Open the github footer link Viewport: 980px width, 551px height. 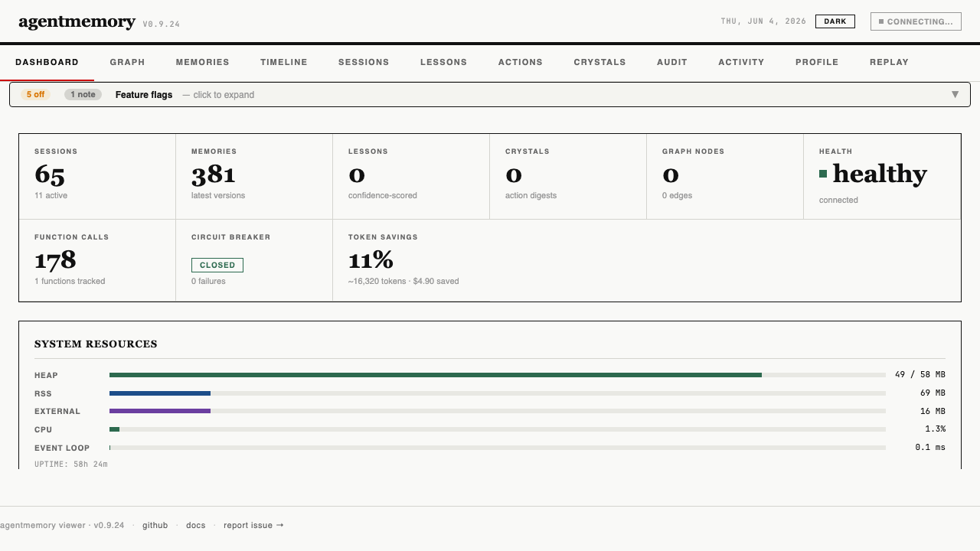click(155, 525)
